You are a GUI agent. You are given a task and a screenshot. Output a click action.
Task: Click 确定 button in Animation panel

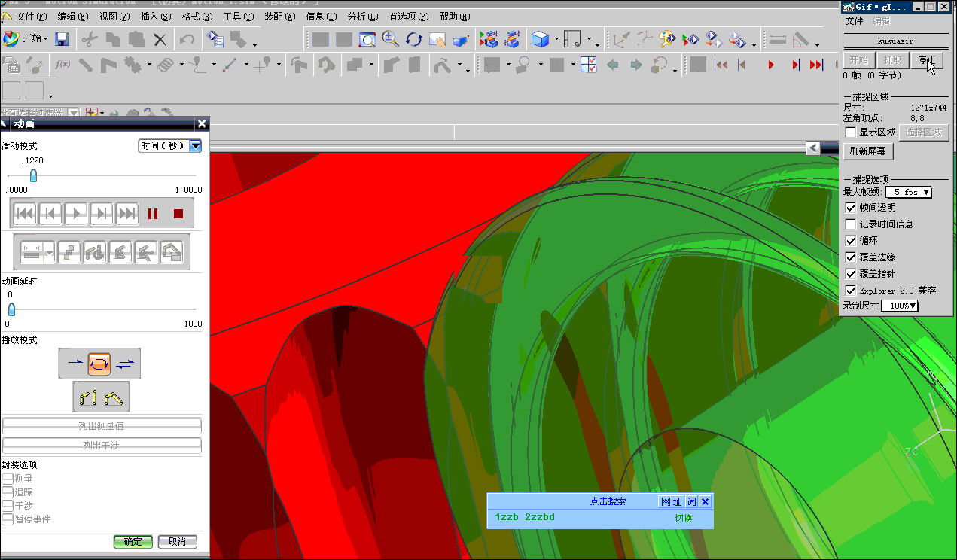click(x=133, y=541)
